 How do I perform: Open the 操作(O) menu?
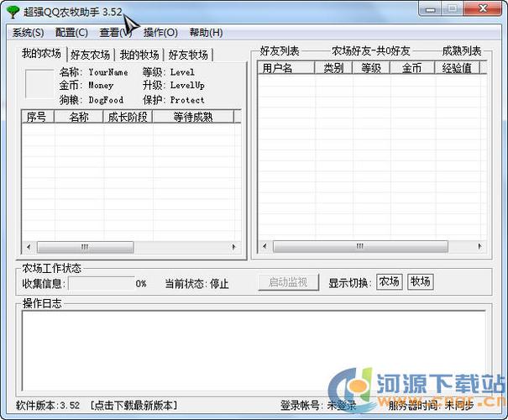(x=160, y=33)
